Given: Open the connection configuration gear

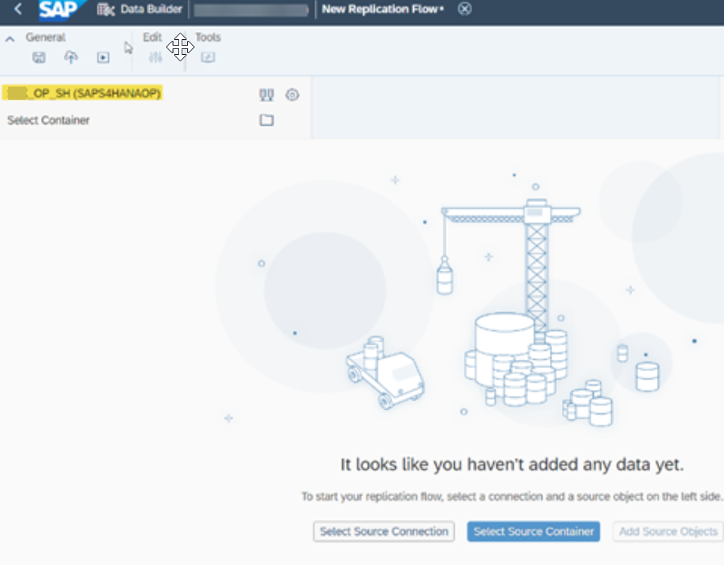Looking at the screenshot, I should click(291, 95).
